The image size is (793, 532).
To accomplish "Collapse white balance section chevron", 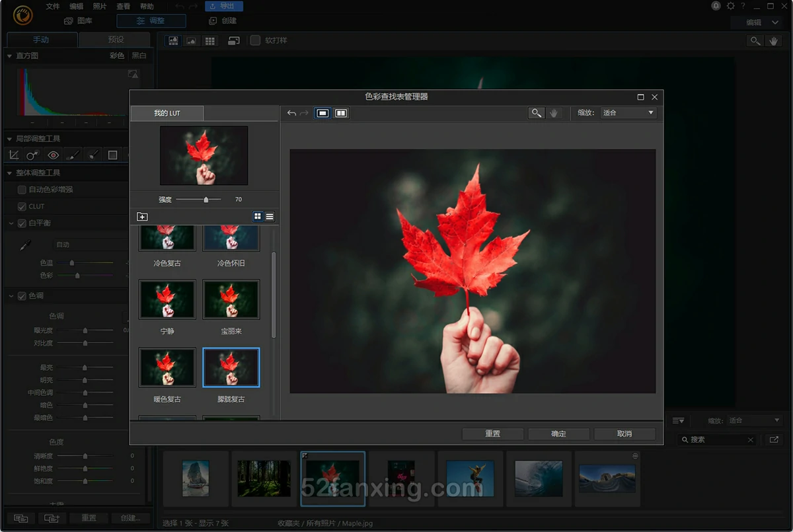I will (x=11, y=223).
